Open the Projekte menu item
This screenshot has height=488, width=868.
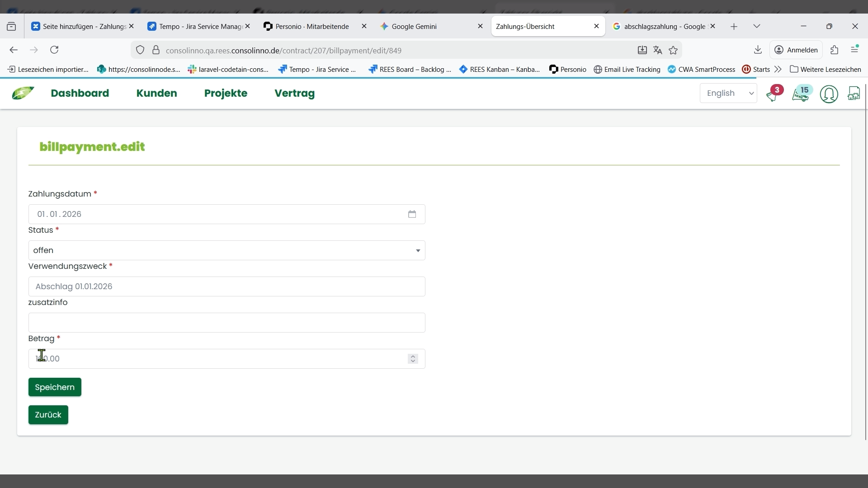click(x=226, y=94)
